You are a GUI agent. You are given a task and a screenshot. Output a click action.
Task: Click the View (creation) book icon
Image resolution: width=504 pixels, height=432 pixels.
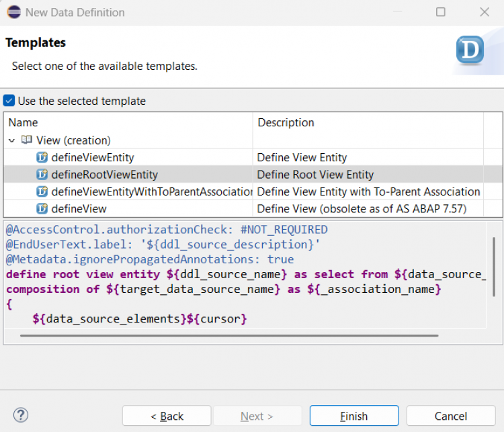point(27,140)
